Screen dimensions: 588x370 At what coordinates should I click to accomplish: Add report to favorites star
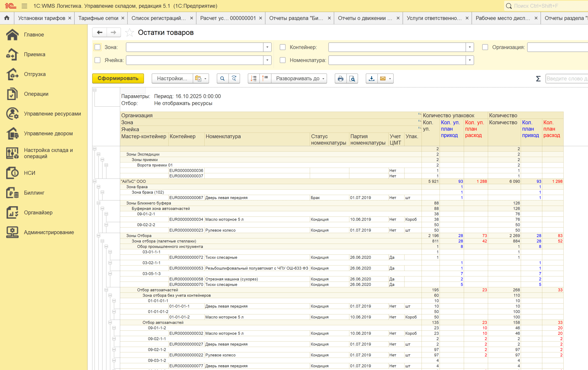129,32
